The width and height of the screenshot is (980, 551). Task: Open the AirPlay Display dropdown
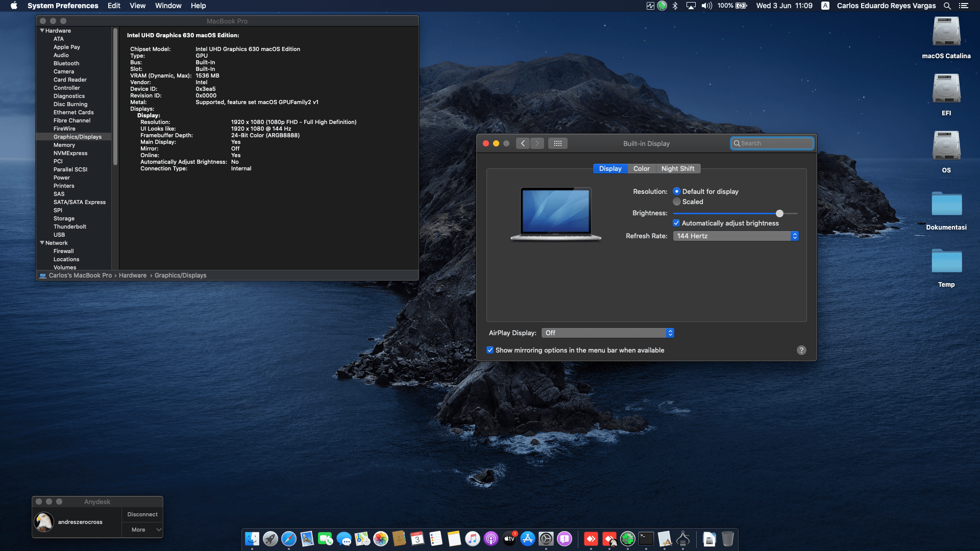pyautogui.click(x=607, y=333)
